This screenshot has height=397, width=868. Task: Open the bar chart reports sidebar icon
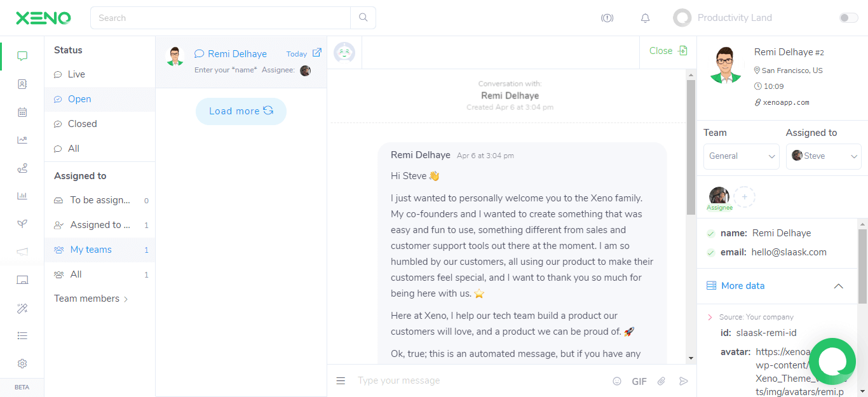pos(22,196)
